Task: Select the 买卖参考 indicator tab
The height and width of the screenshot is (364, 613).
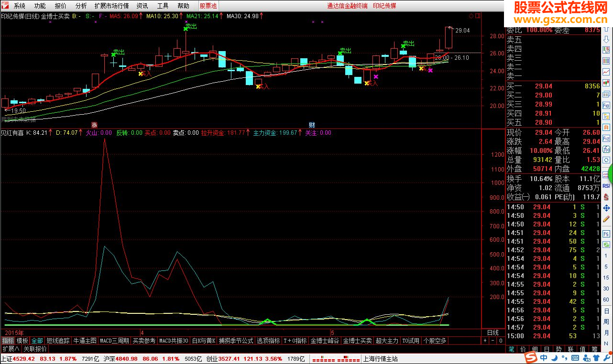Action: (x=144, y=341)
